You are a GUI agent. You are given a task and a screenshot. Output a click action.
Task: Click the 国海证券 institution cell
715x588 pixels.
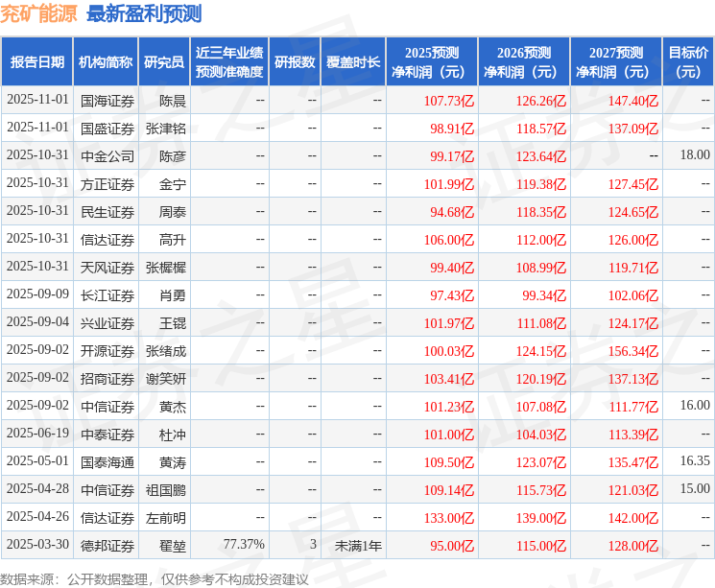click(x=107, y=101)
